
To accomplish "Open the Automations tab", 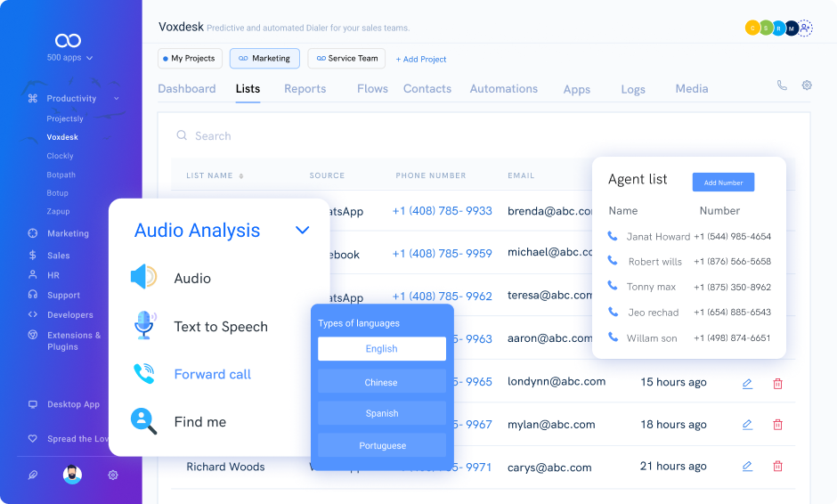I will tap(503, 89).
